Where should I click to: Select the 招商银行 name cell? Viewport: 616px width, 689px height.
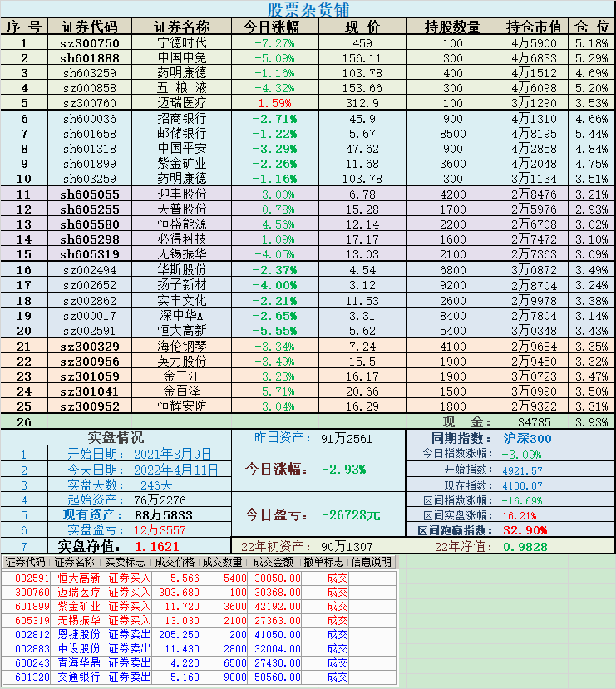point(181,119)
